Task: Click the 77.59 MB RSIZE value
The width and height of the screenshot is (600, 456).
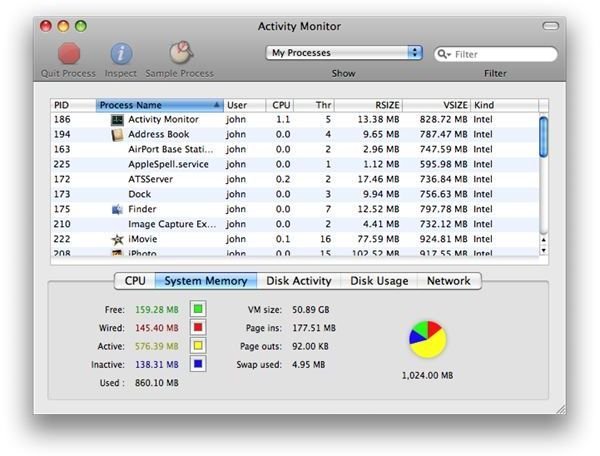Action: (x=378, y=239)
